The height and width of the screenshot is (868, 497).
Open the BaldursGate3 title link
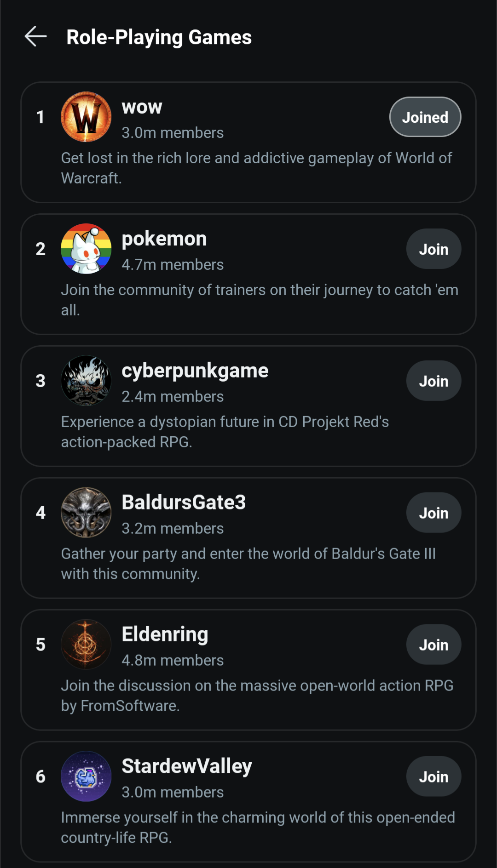point(184,503)
